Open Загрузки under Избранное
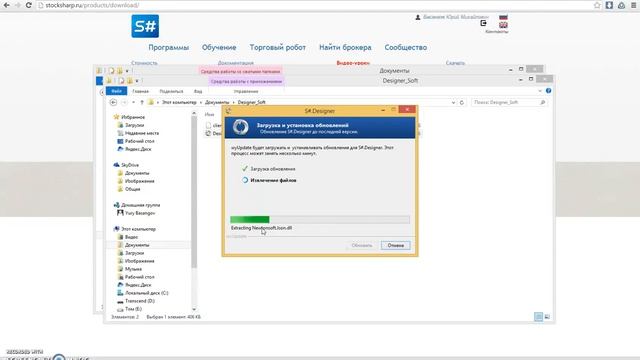 pos(134,125)
